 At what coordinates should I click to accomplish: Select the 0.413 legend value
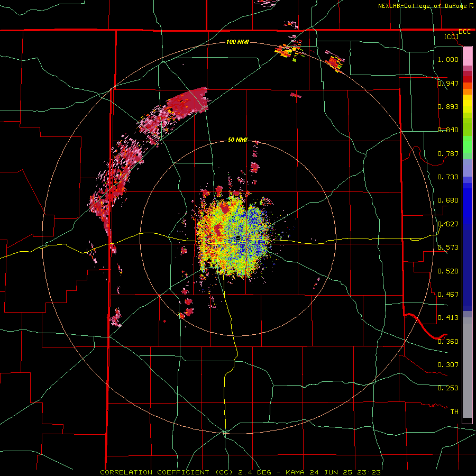coord(448,317)
